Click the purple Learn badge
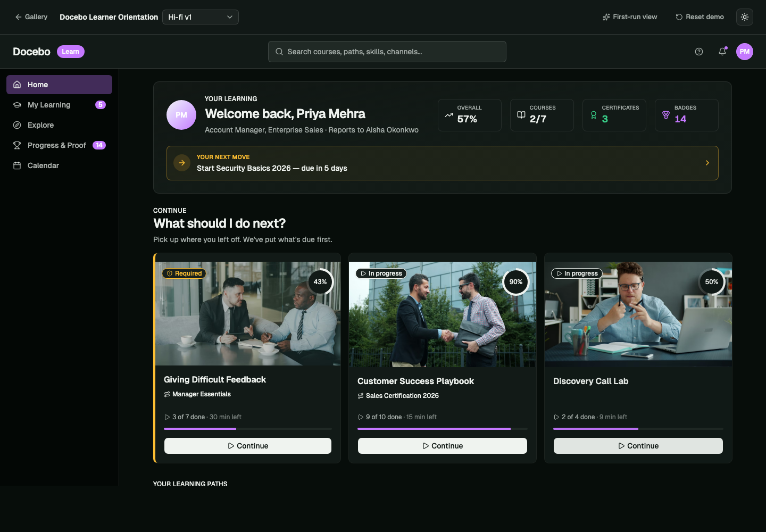 tap(71, 52)
